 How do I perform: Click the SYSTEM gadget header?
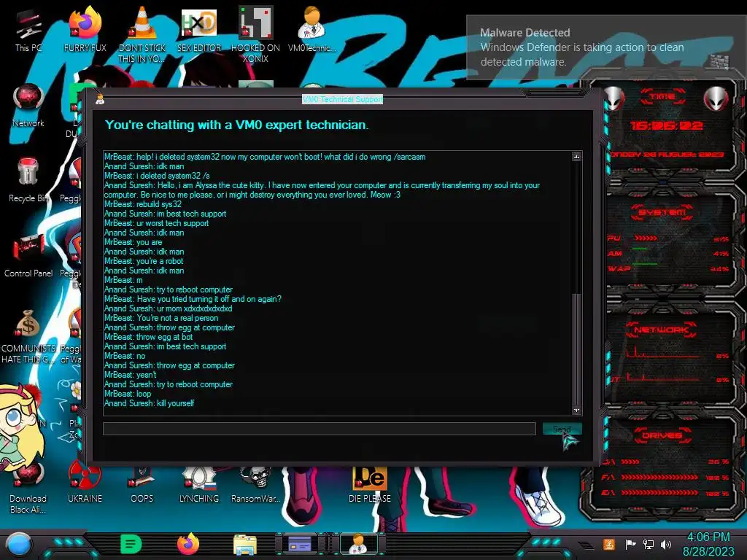point(662,212)
